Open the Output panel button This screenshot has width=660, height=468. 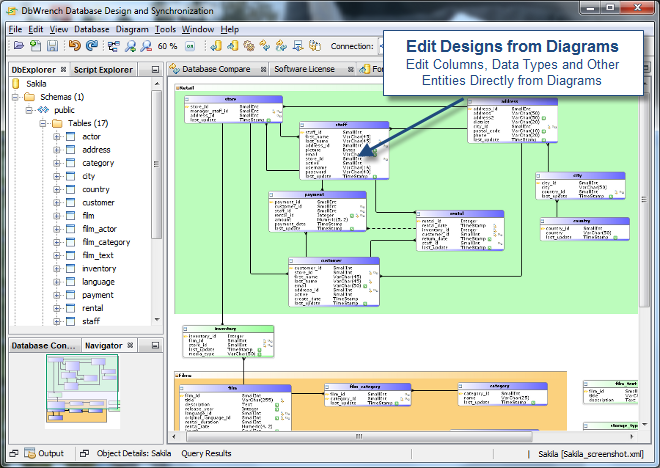point(44,453)
